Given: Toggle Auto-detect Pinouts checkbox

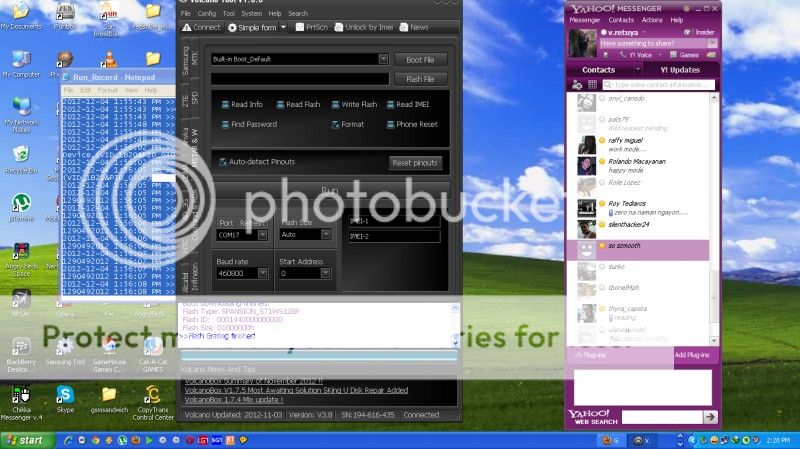Looking at the screenshot, I should coord(223,162).
